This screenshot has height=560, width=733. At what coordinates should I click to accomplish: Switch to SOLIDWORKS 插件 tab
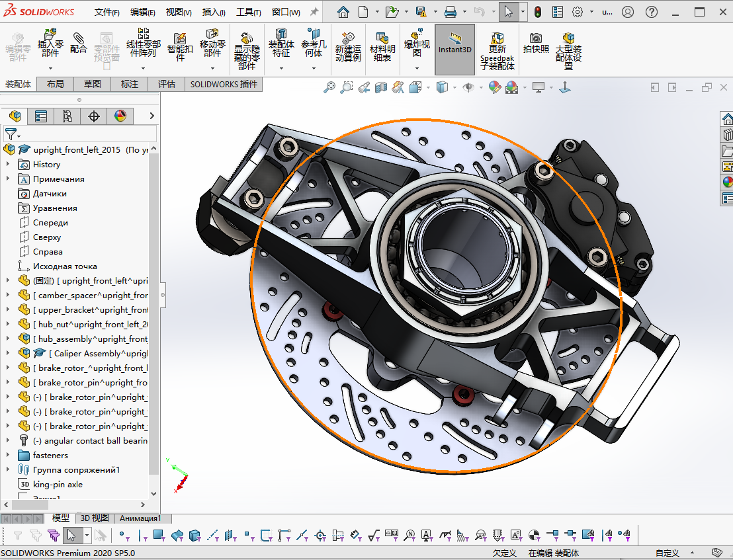pos(224,84)
